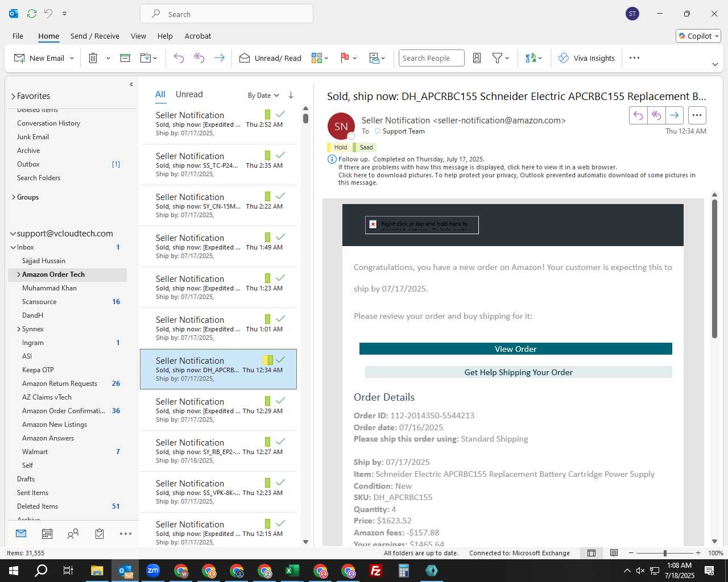This screenshot has height=582, width=728.
Task: Open the Acrobat ribbon tab
Action: [x=198, y=36]
